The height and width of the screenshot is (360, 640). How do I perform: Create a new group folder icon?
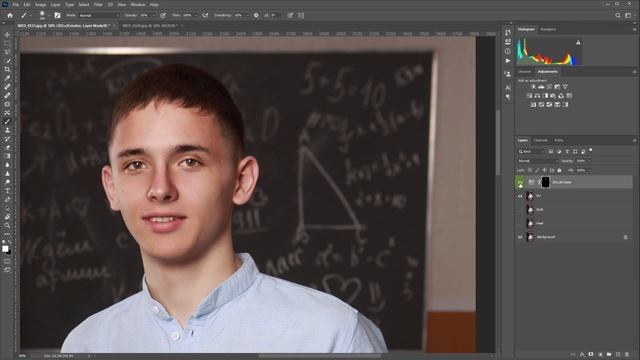(x=609, y=354)
